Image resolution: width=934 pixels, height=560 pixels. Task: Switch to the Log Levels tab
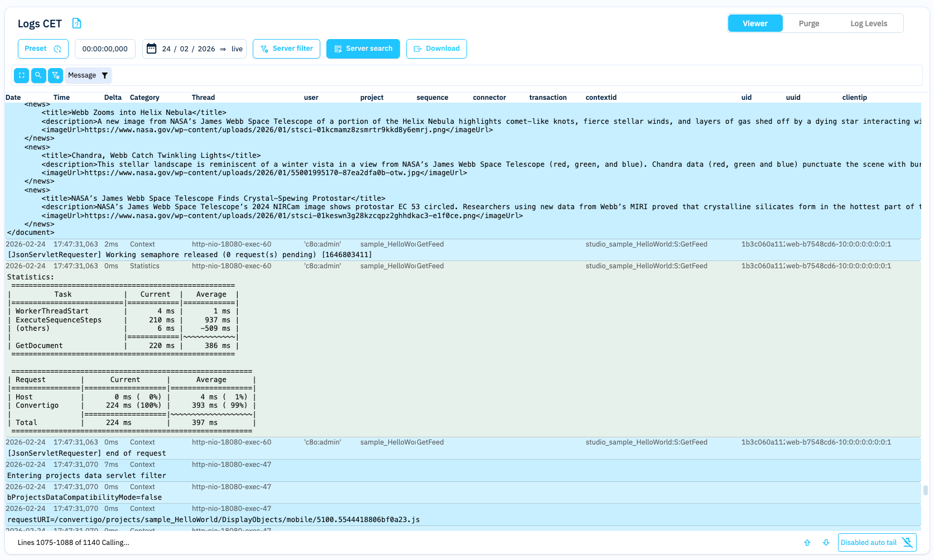point(868,23)
